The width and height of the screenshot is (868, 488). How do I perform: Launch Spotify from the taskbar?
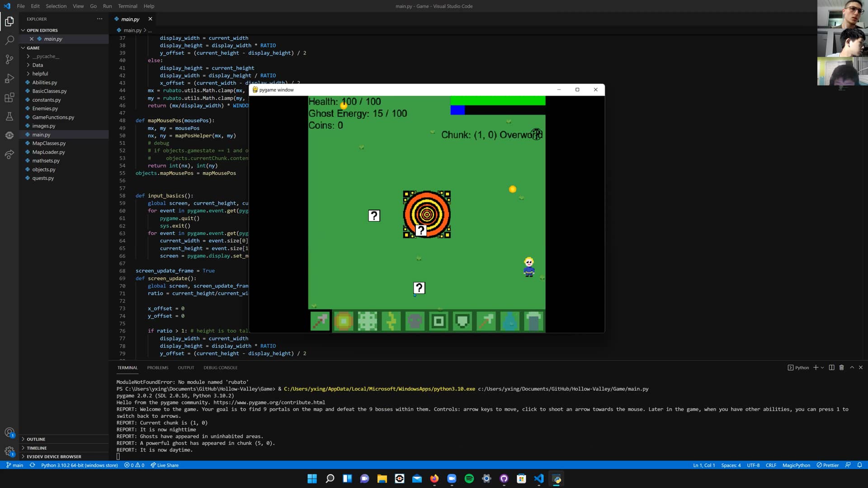point(469,479)
